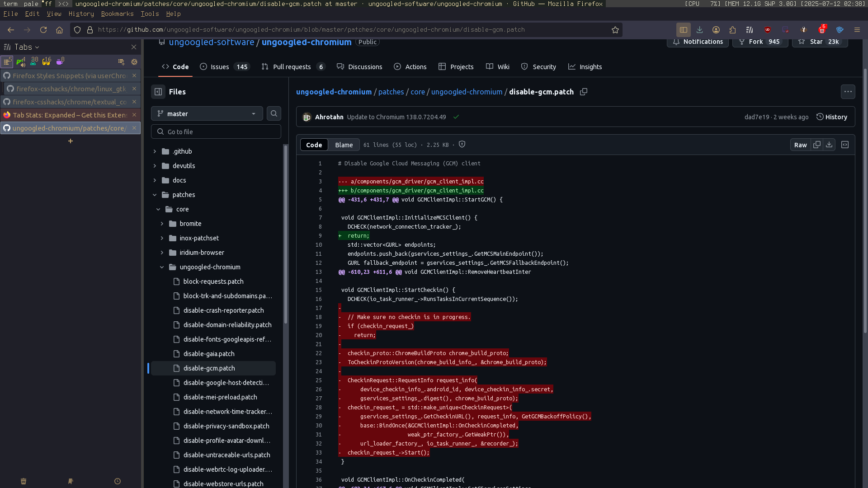Star the ungoogled-chromium repository

(819, 42)
